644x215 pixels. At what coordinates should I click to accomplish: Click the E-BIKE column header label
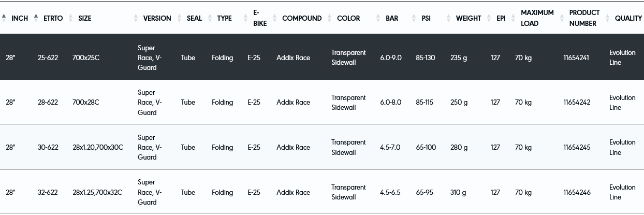[260, 18]
